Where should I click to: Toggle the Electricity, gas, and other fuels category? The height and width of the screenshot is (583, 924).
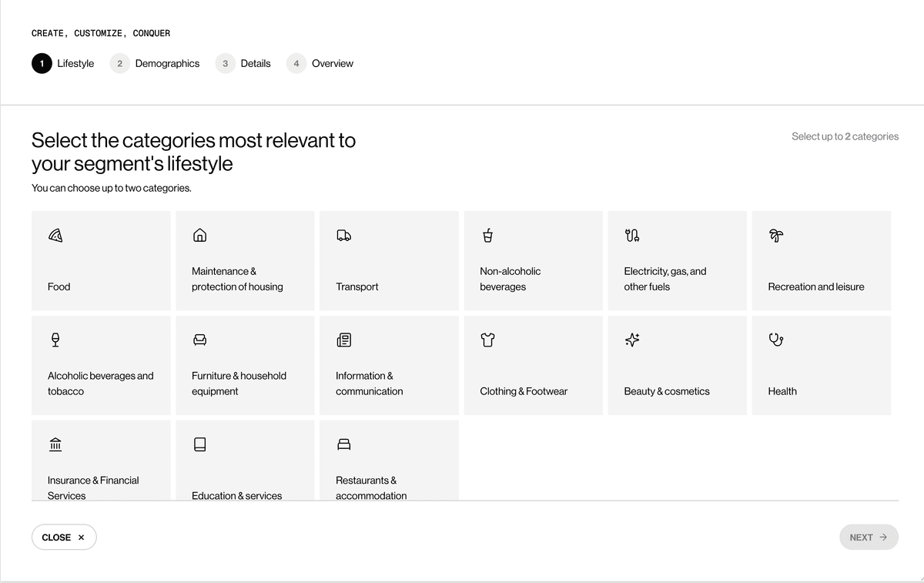click(677, 261)
